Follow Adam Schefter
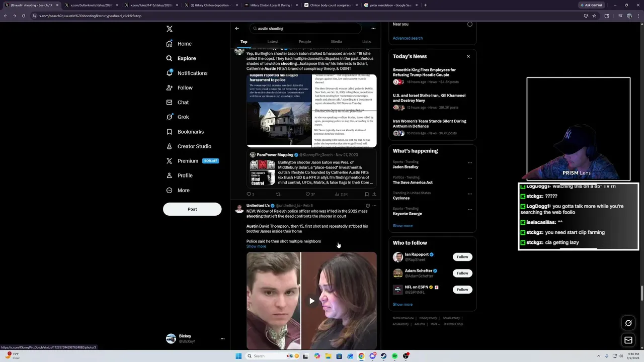 tap(462, 273)
